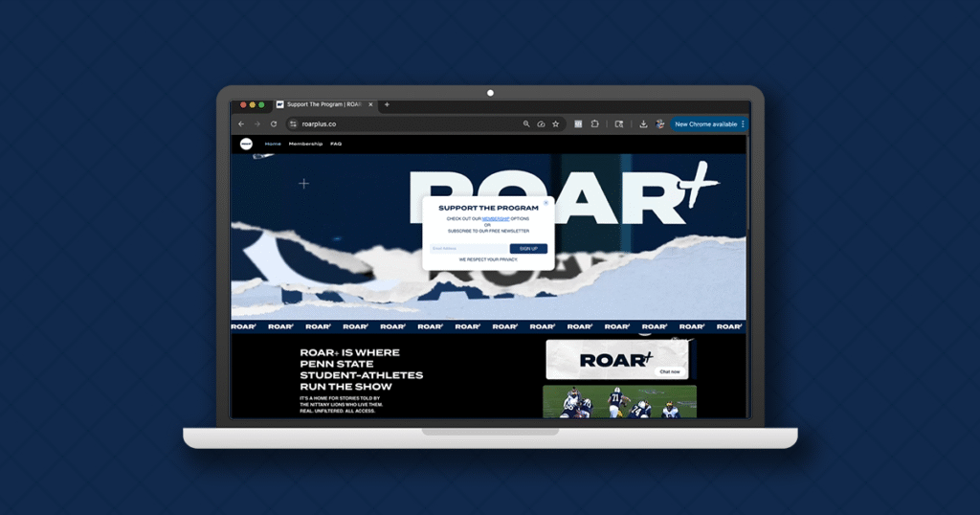Open a new browser tab with plus
This screenshot has height=515, width=980.
coord(387,104)
